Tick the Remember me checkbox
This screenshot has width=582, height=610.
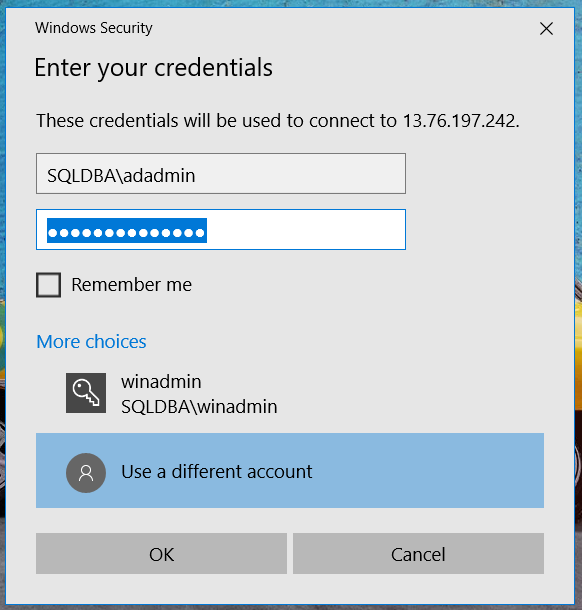click(49, 285)
